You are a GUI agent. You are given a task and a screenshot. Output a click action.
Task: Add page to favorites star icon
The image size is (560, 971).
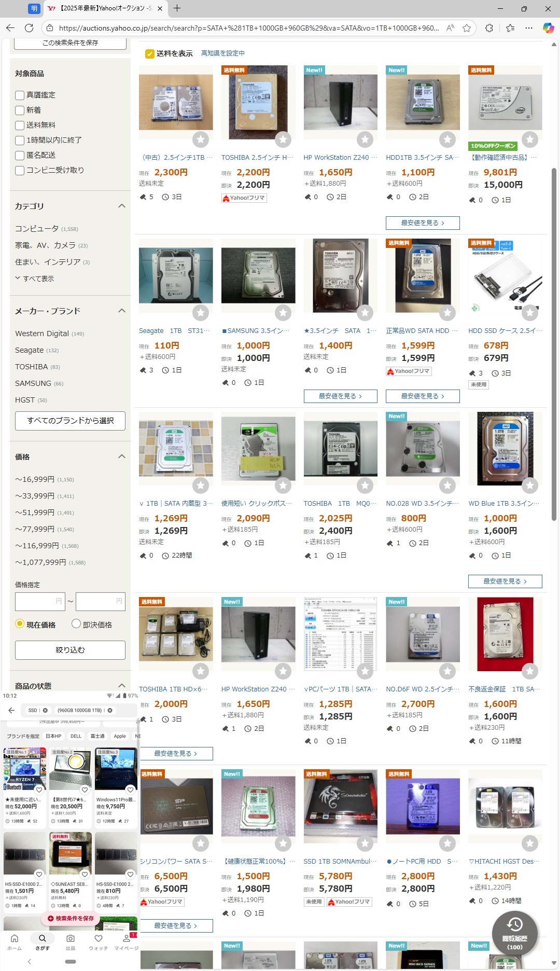click(x=467, y=28)
